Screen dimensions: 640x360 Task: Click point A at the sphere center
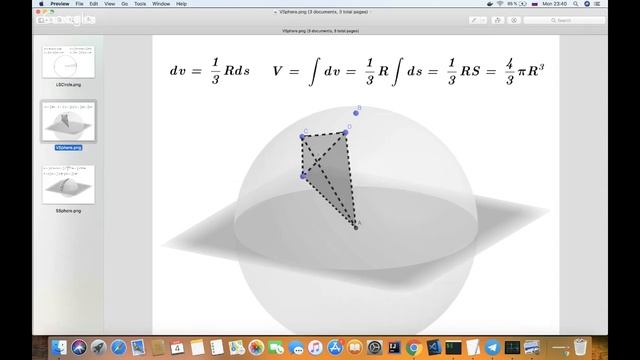[x=356, y=227]
